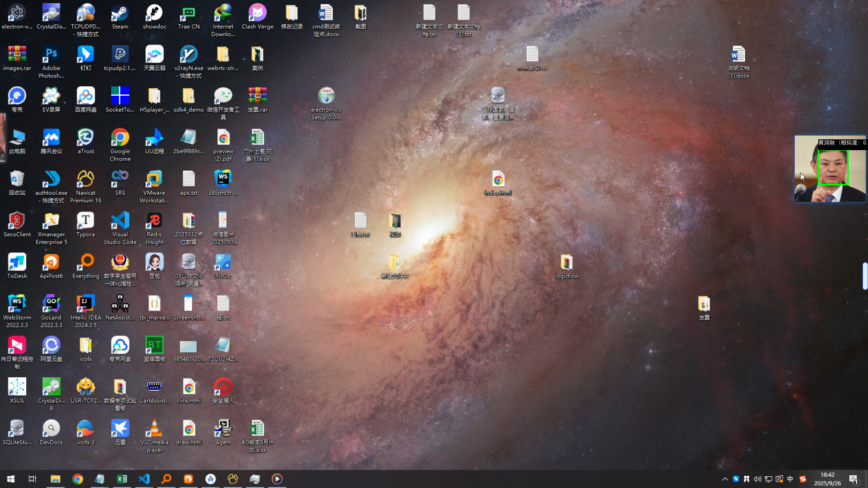Click the face recognition preview thumbnail
The image size is (868, 488).
[830, 169]
